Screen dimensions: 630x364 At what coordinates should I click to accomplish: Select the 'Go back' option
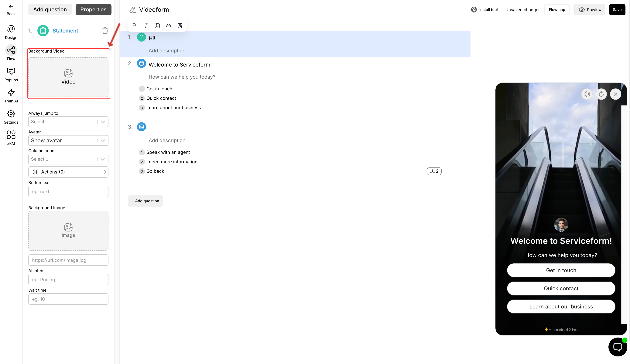tap(155, 171)
